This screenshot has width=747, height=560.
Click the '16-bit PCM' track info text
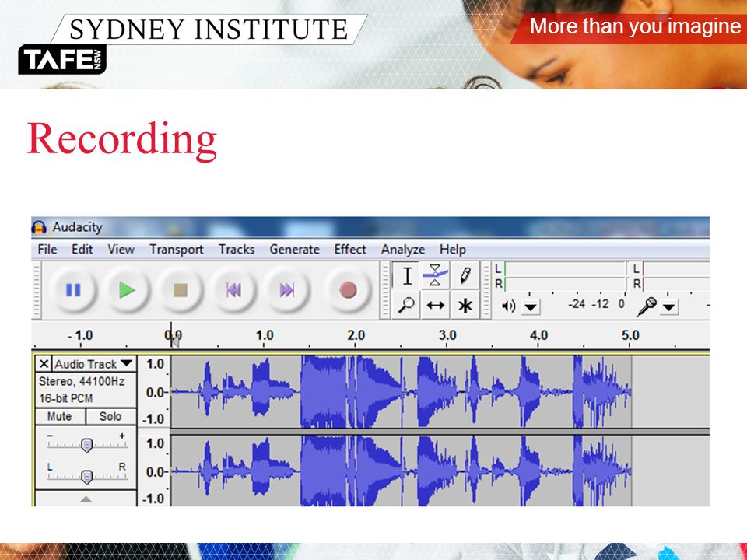click(x=65, y=398)
